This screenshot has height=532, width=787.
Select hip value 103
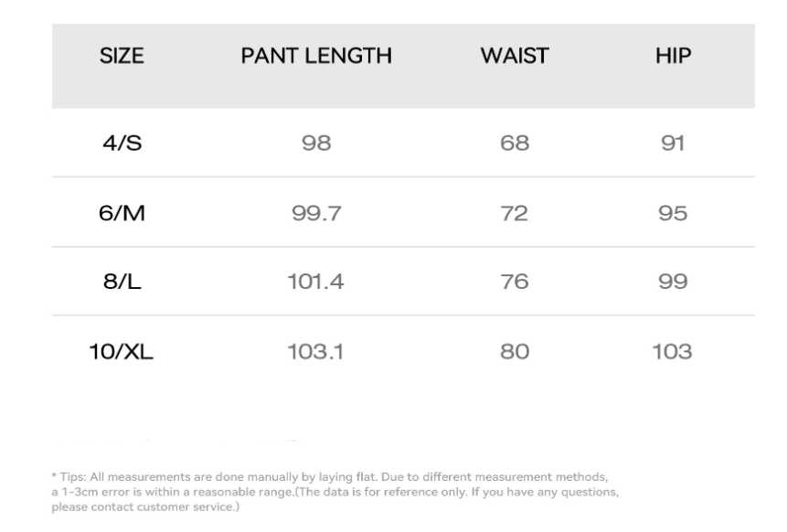pyautogui.click(x=673, y=351)
